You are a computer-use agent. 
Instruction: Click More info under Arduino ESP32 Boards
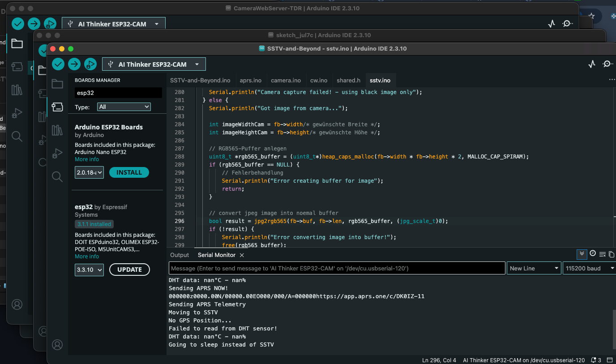pyautogui.click(x=87, y=159)
